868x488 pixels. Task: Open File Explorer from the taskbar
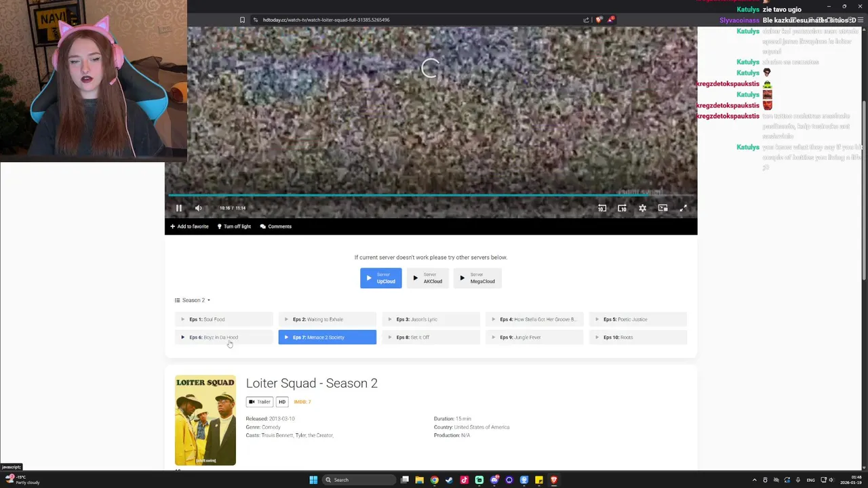(x=420, y=480)
